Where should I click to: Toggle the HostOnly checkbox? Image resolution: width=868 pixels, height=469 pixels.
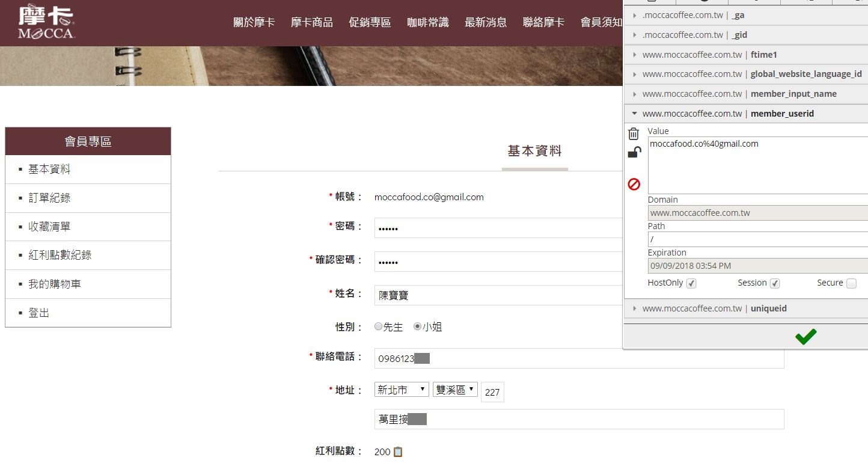click(691, 283)
